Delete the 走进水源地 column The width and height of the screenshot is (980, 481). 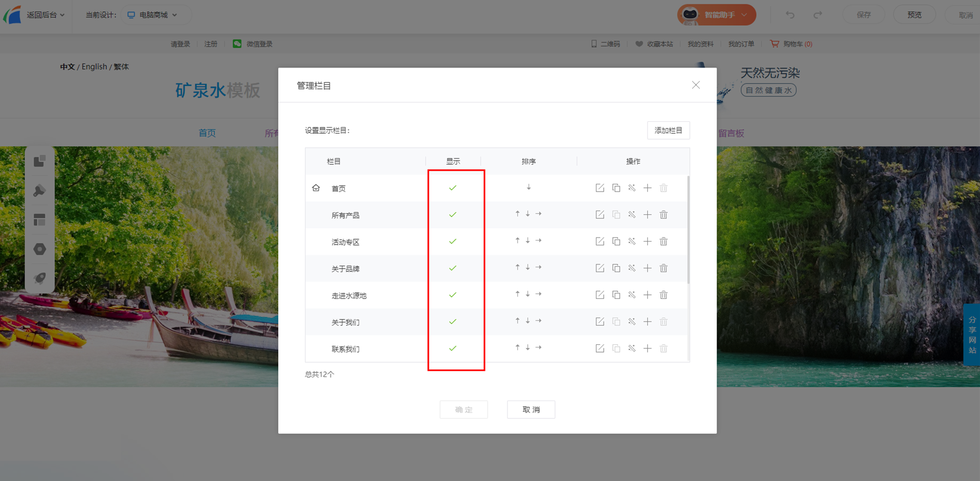point(663,295)
